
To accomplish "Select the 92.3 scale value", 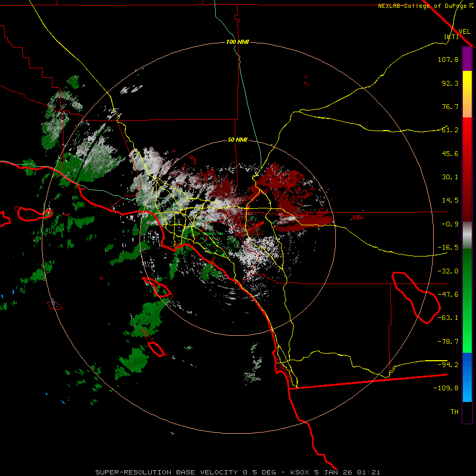I will [x=450, y=83].
